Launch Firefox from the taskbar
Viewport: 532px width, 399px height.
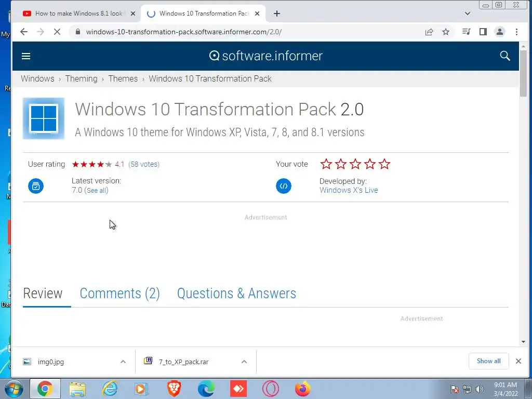pos(303,389)
